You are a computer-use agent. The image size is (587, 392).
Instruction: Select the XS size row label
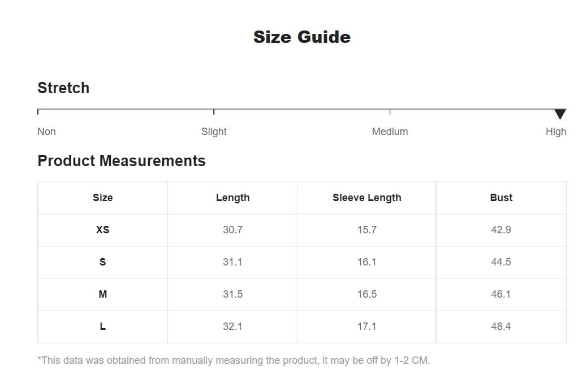[x=102, y=230]
